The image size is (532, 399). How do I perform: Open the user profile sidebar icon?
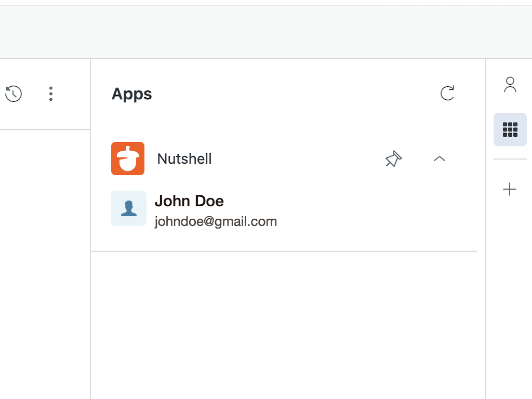pyautogui.click(x=510, y=85)
